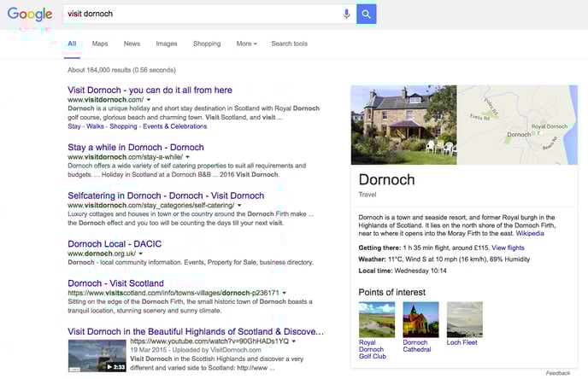588x379 pixels.
Task: Click the Loch Fleet thumbnail image
Action: 465,319
